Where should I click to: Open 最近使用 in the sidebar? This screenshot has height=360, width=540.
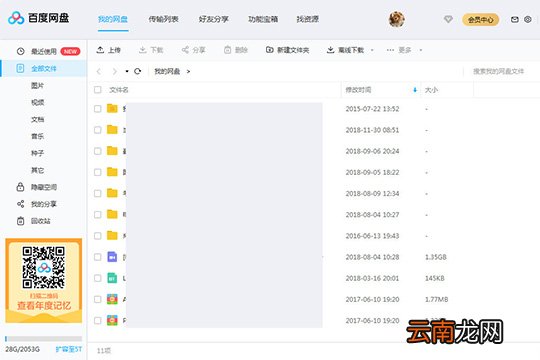(44, 51)
